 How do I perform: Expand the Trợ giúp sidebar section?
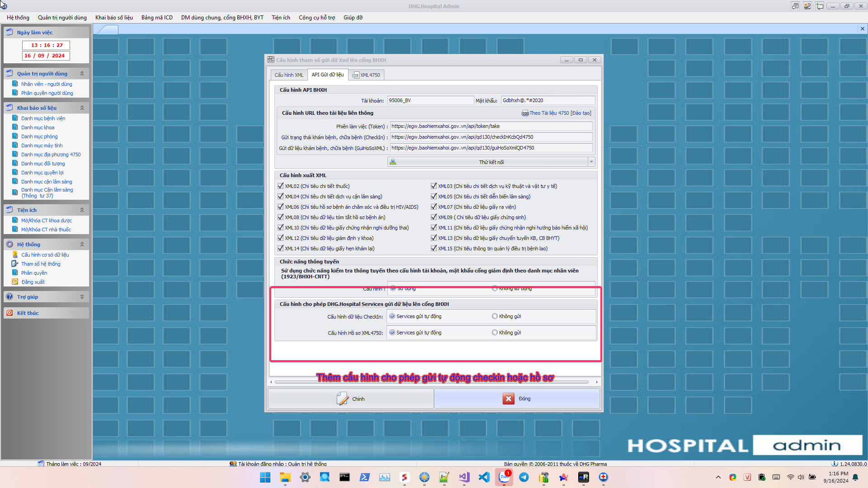pos(82,297)
